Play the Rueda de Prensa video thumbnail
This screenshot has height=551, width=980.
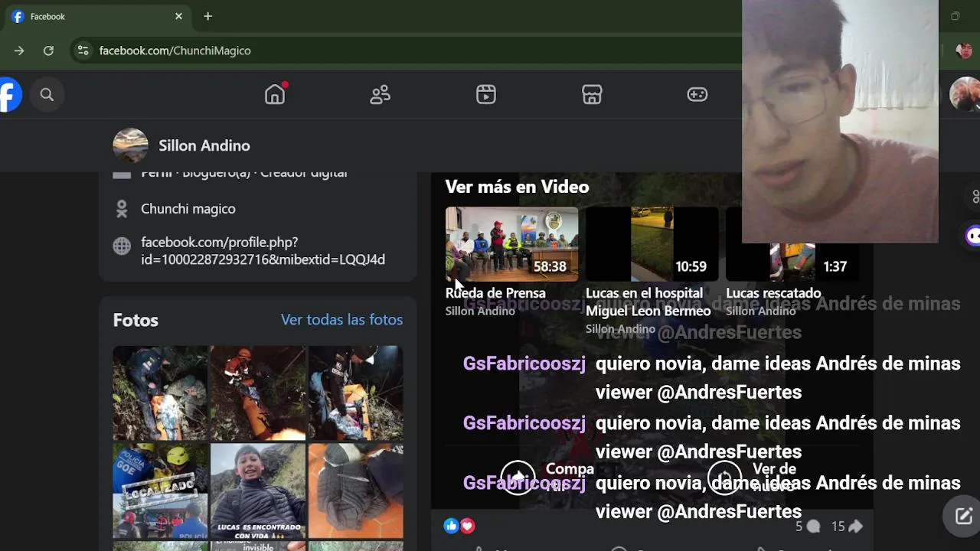click(511, 244)
